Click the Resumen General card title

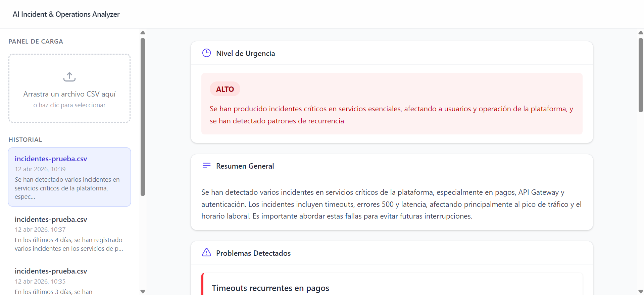[x=245, y=166]
